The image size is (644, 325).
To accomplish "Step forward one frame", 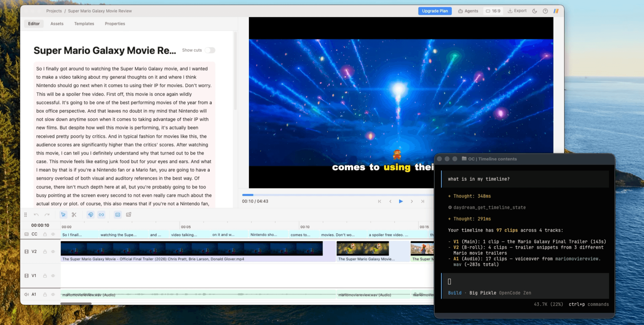I will 412,201.
